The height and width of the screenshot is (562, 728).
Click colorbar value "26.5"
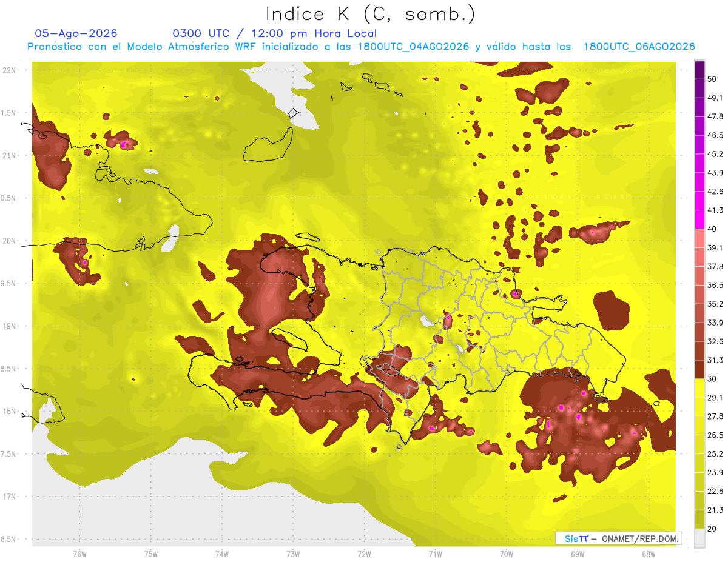(715, 435)
